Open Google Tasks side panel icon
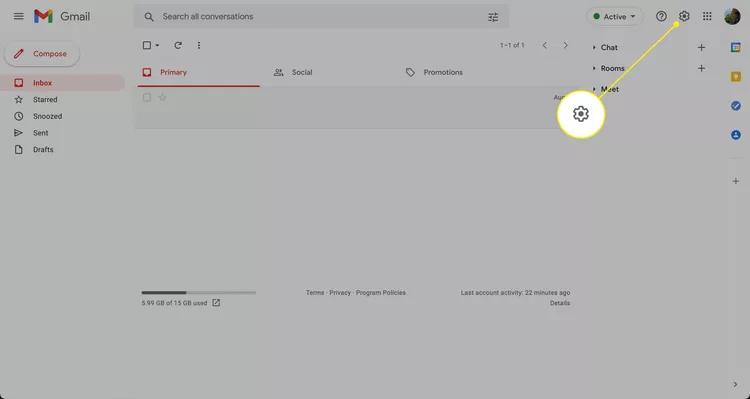Image resolution: width=750 pixels, height=399 pixels. [736, 106]
